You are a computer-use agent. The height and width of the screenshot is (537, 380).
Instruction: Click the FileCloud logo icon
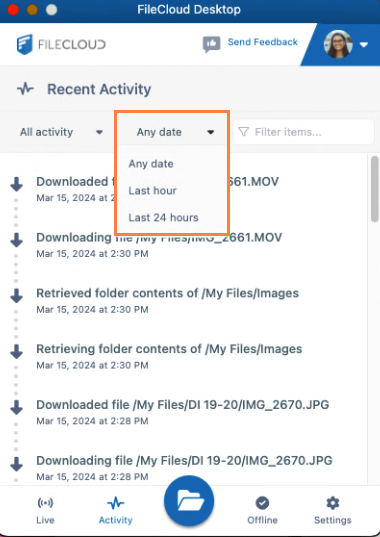coord(25,44)
